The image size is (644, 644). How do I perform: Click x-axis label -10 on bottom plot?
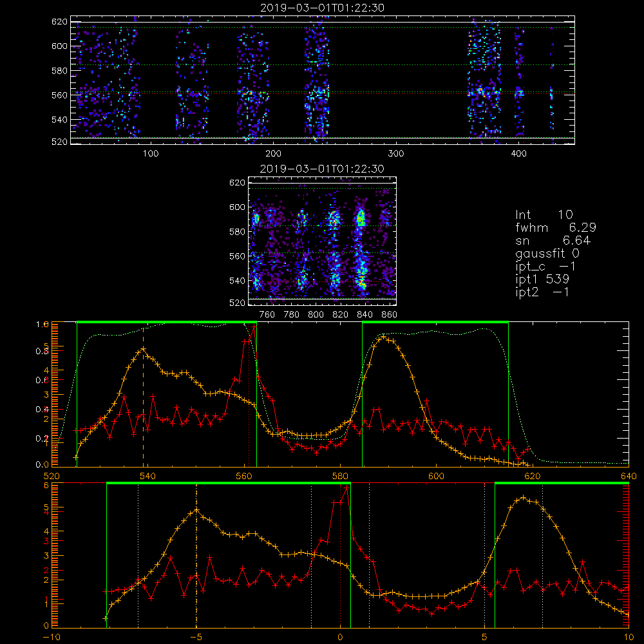[x=52, y=637]
